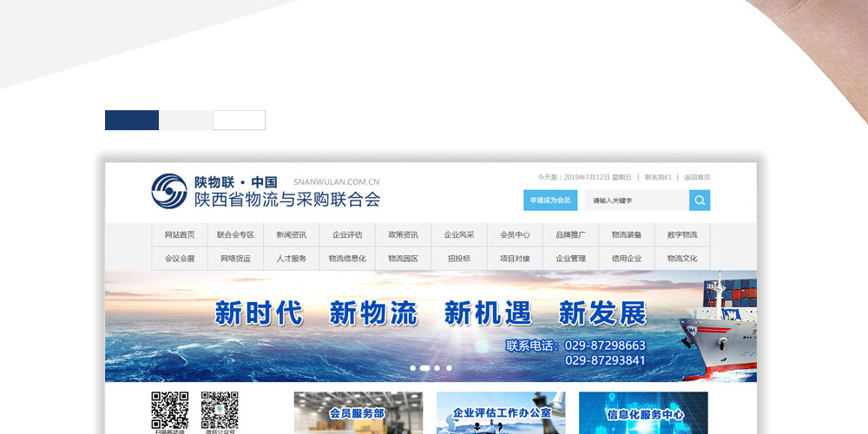Open the 会员中心 menu item
Screen dimensions: 868x434
516,234
